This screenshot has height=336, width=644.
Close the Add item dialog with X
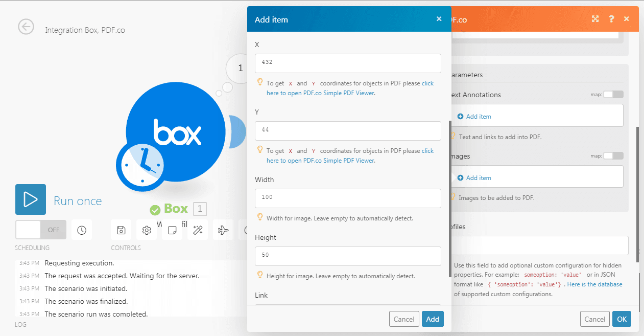(439, 19)
